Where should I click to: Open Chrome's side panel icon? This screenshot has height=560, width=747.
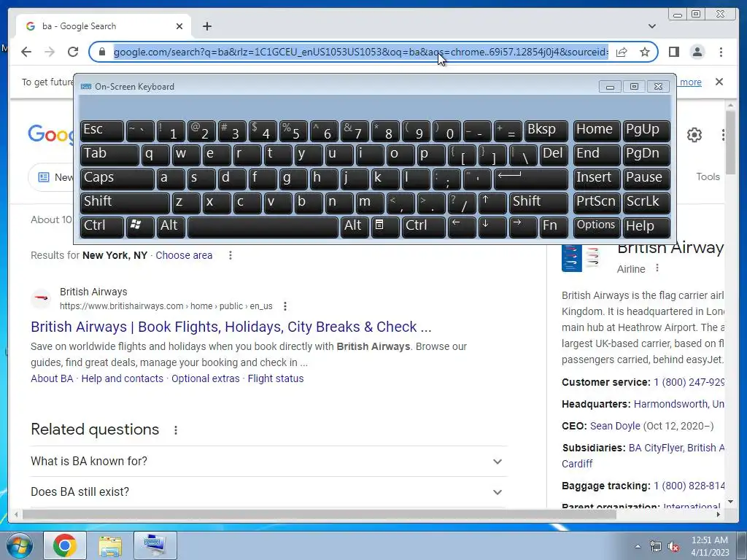coord(673,52)
